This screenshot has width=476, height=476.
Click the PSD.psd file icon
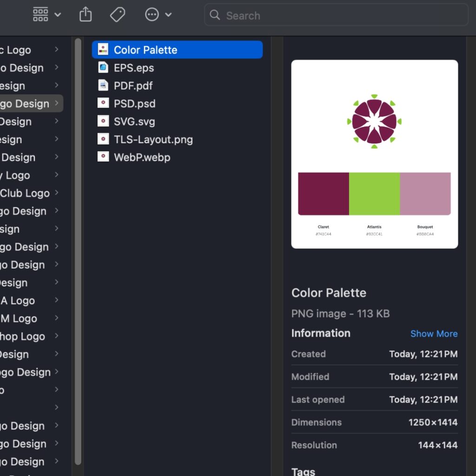click(103, 104)
